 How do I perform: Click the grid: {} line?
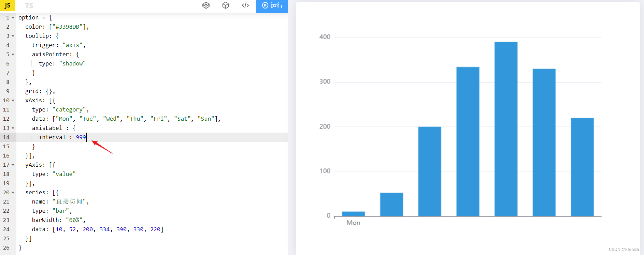(40, 91)
